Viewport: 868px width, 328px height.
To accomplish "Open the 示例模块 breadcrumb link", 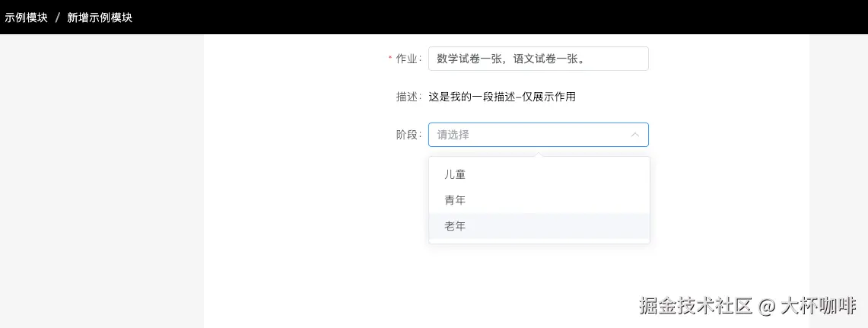I will click(x=26, y=18).
